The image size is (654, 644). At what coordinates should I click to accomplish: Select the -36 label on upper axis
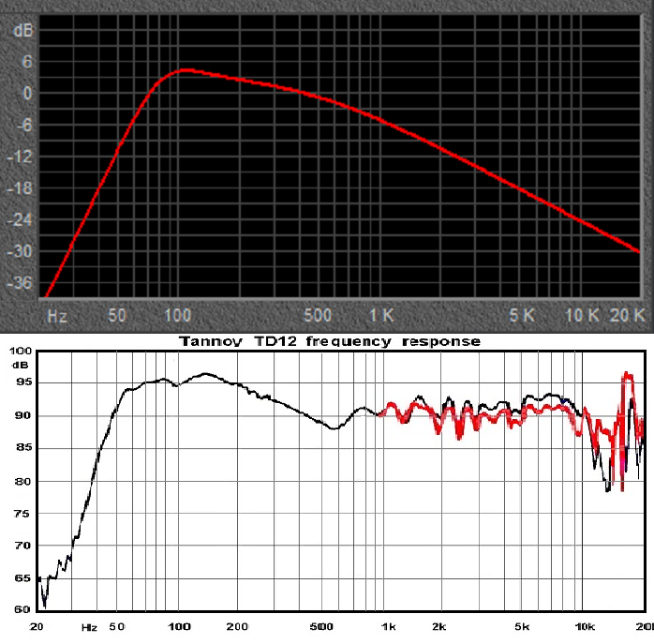point(21,283)
